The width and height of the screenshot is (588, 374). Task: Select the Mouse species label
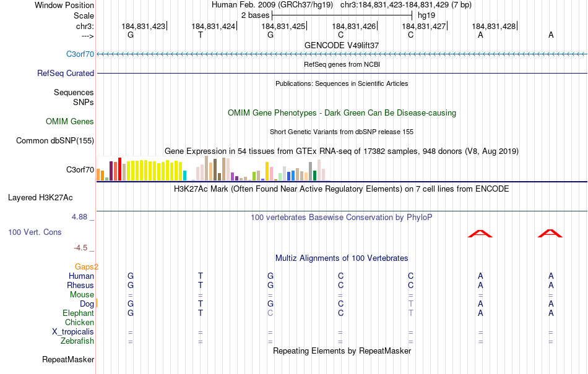point(82,295)
